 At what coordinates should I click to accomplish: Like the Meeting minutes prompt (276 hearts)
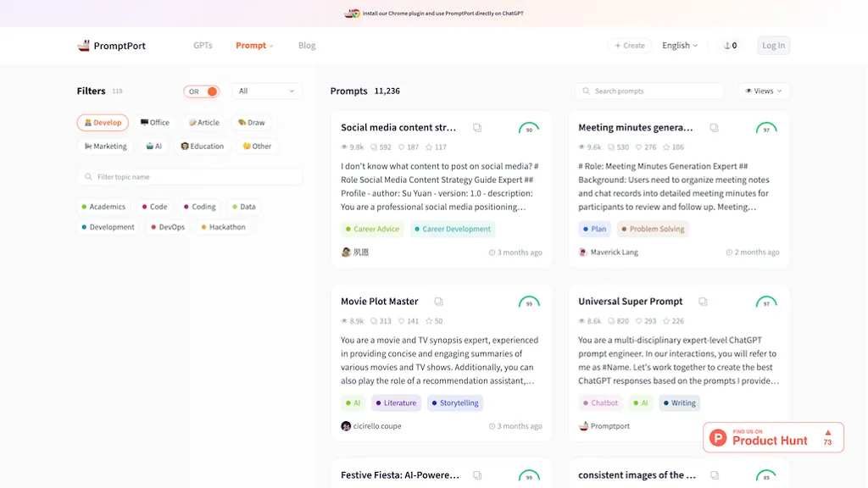(638, 147)
